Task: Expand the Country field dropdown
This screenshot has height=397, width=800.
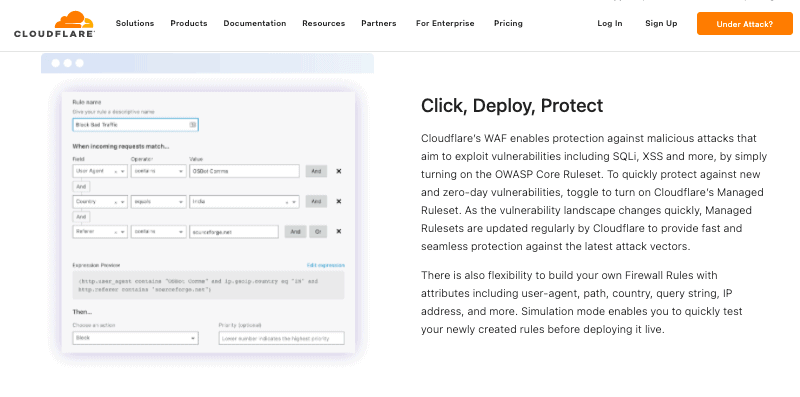Action: tap(99, 202)
